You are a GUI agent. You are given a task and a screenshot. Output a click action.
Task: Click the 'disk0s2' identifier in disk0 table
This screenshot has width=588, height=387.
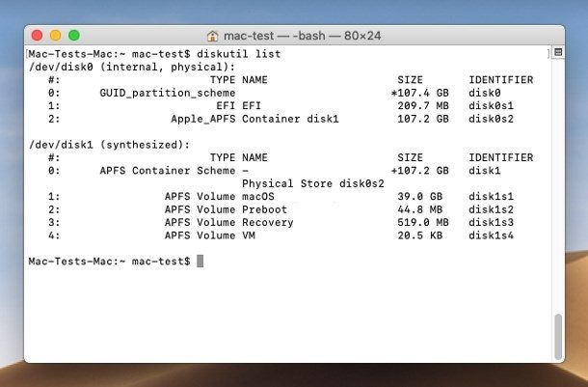tap(491, 119)
